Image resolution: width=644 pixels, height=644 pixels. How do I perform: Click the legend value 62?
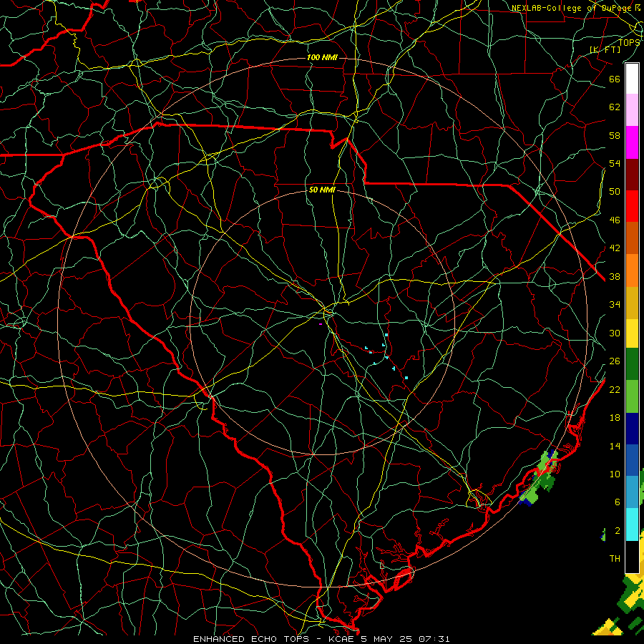click(x=615, y=107)
